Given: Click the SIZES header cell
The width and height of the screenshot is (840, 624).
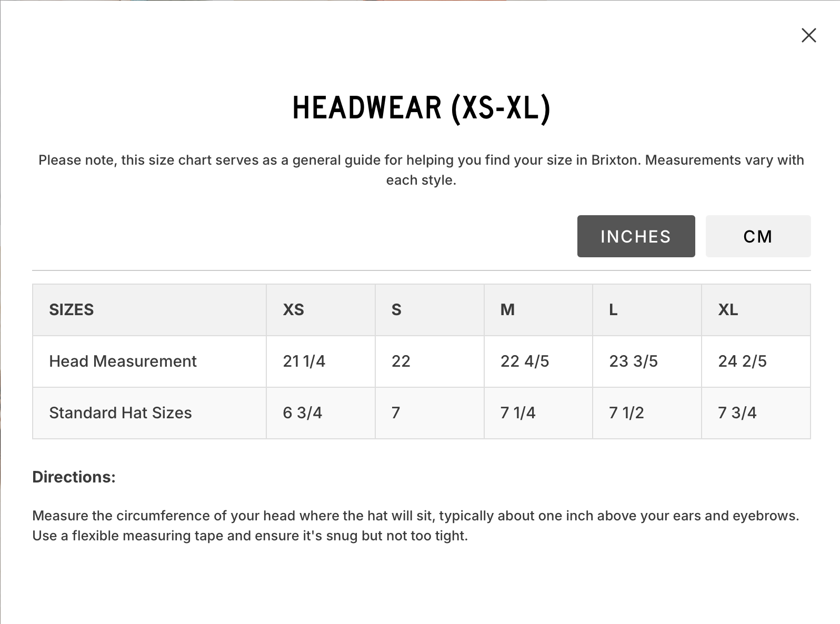Looking at the screenshot, I should point(72,310).
